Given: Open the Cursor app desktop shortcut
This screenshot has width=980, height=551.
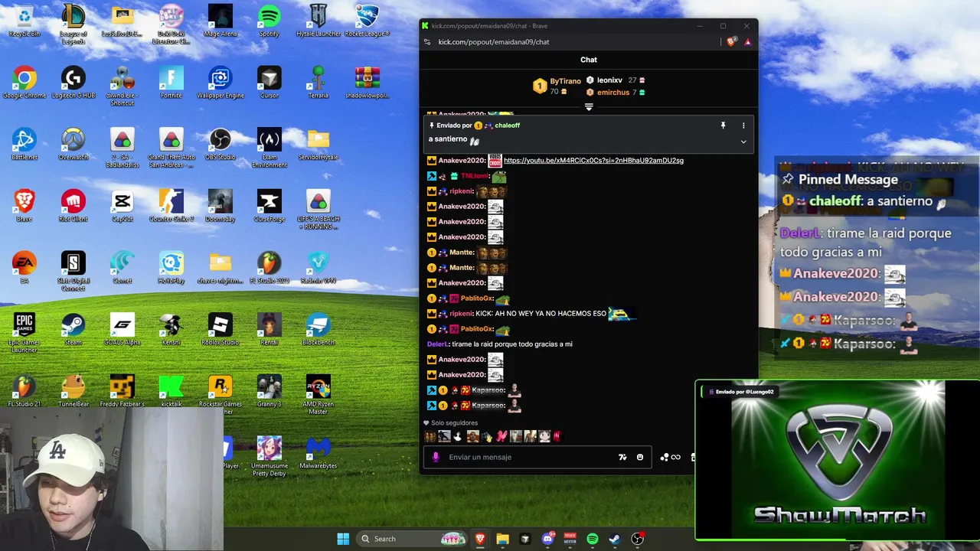Looking at the screenshot, I should point(269,83).
